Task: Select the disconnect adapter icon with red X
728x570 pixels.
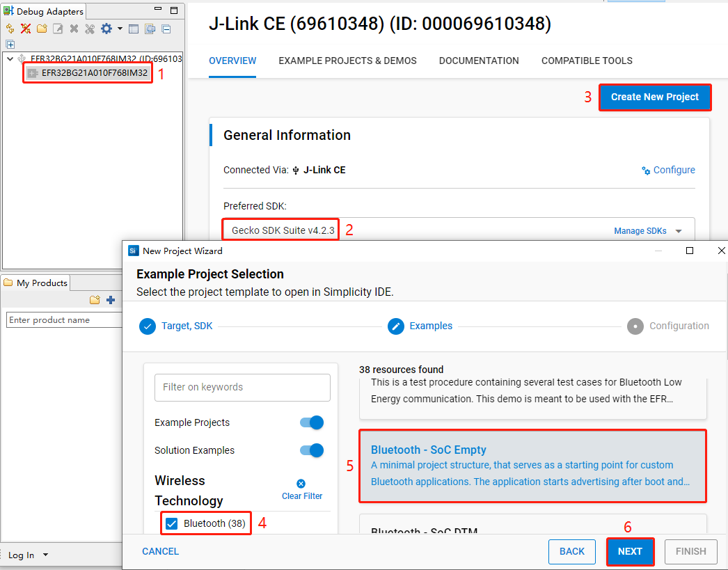Action: tap(25, 29)
